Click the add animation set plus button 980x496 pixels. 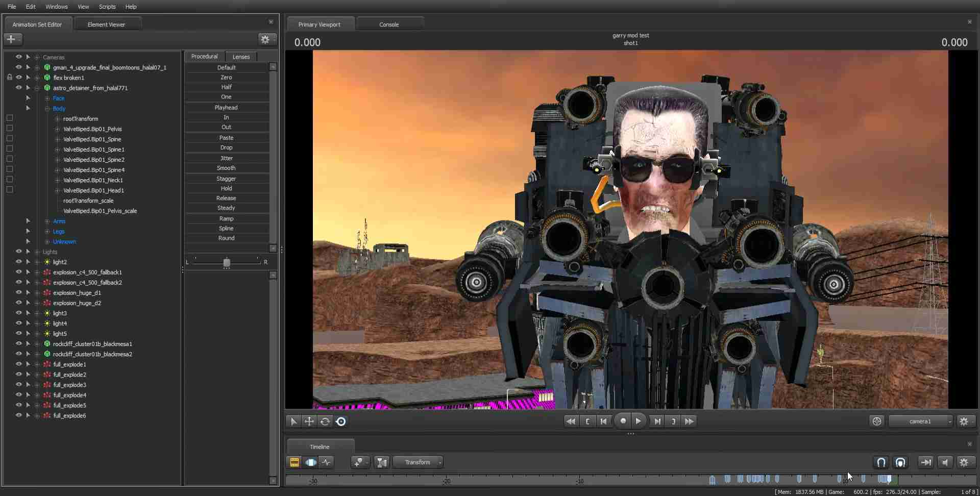click(11, 39)
